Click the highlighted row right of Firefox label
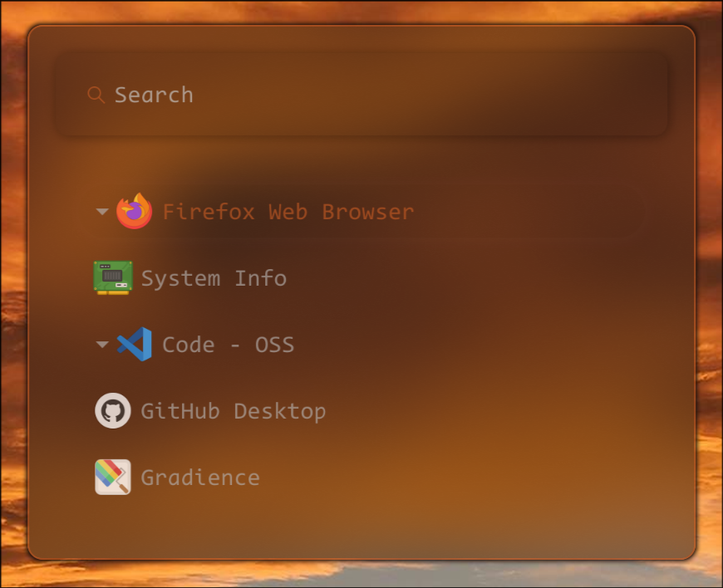The height and width of the screenshot is (588, 723). pyautogui.click(x=532, y=212)
